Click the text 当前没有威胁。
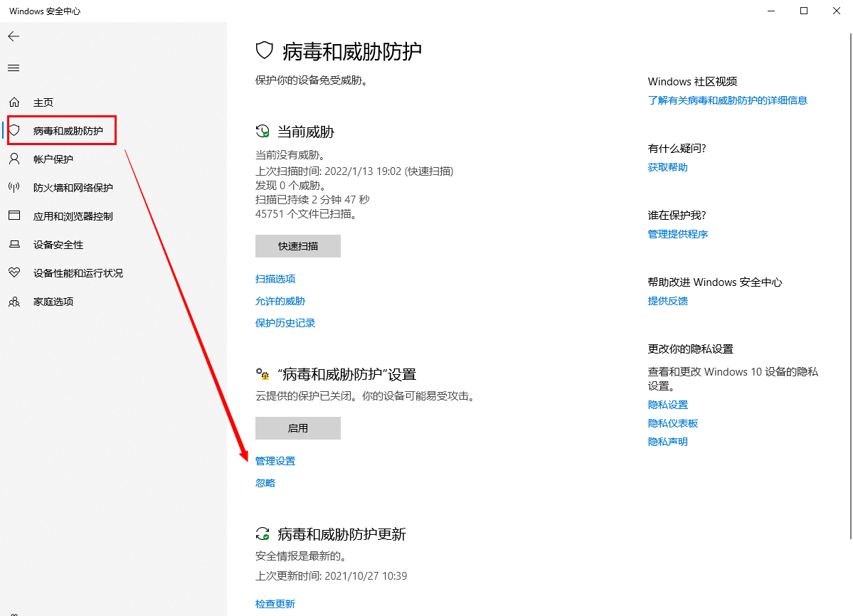Screen dimensions: 853x616 click(290, 155)
